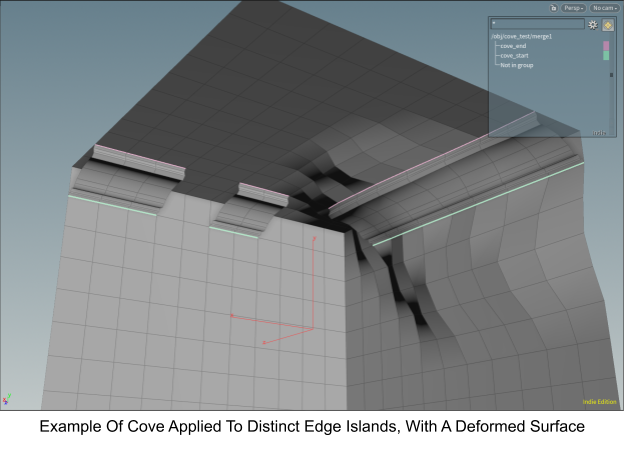This screenshot has height=456, width=624.
Task: Select the Not in group entry
Action: pyautogui.click(x=517, y=65)
